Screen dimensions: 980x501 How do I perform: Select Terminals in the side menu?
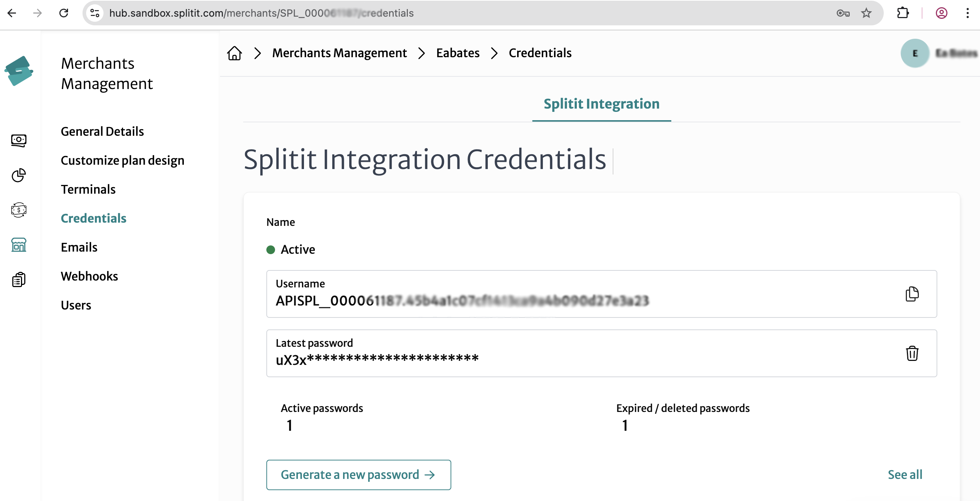88,189
